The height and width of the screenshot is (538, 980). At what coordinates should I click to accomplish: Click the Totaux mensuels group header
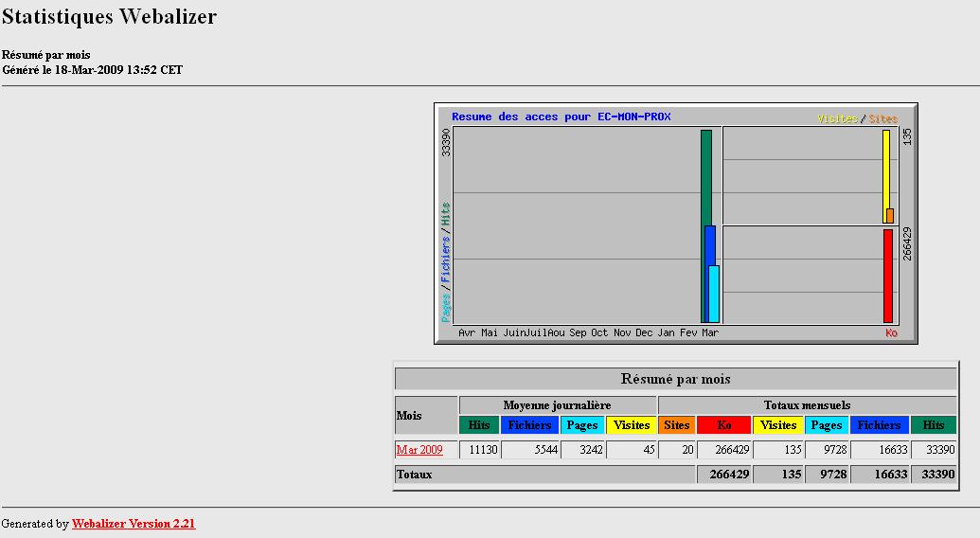(808, 404)
